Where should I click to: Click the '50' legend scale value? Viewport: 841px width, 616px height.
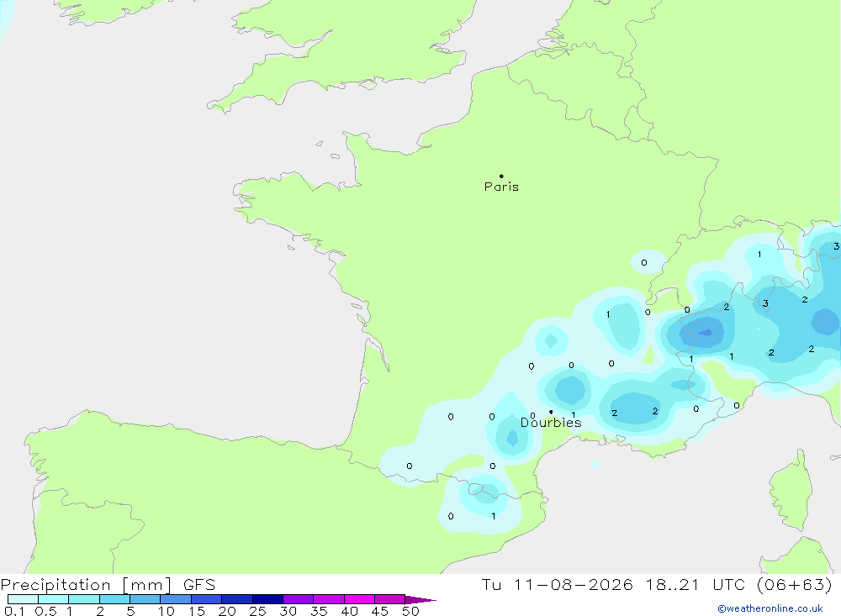[410, 611]
